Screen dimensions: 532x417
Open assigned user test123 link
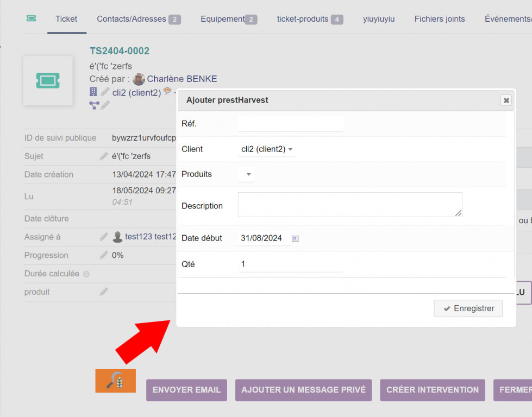(151, 237)
